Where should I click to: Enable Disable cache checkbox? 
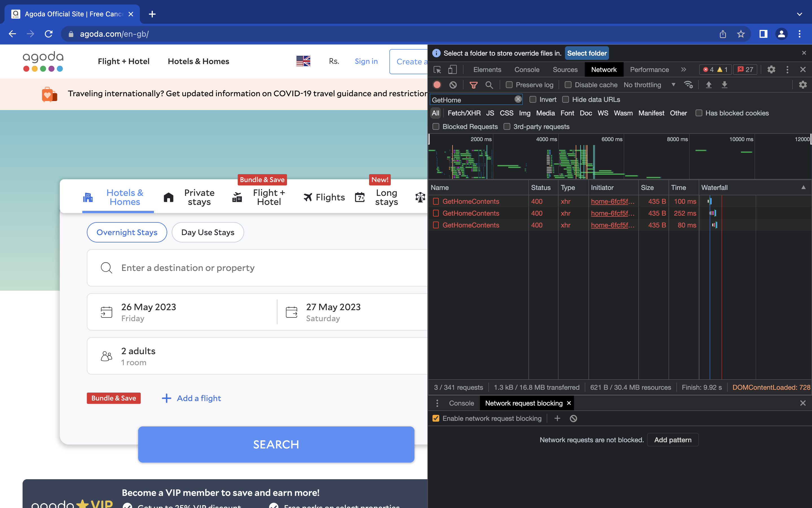(x=568, y=85)
